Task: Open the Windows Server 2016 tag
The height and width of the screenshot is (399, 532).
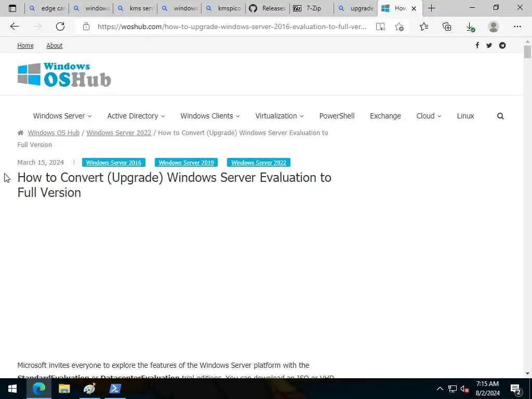Action: (x=114, y=163)
